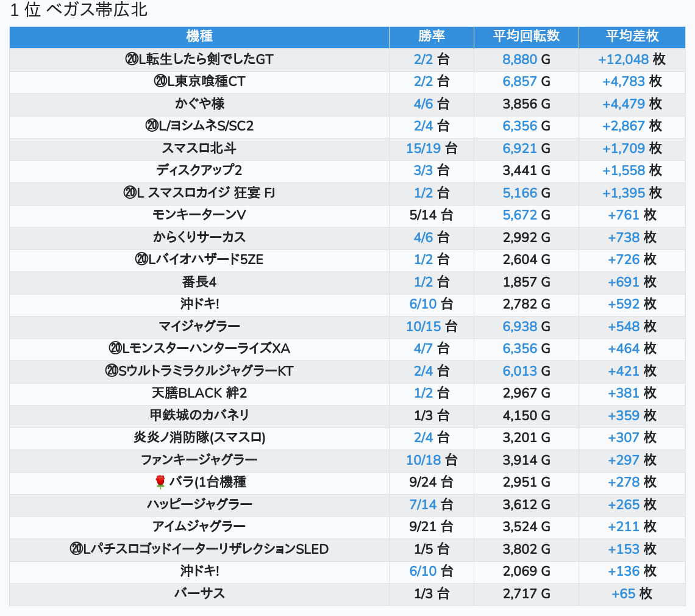Screen dimensions: 695x616
Task: Click the '+738 枚' value
Action: coord(632,237)
